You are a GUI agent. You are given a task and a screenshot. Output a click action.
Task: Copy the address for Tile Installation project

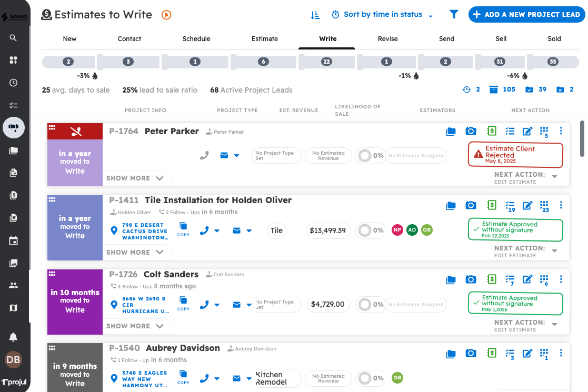183,230
